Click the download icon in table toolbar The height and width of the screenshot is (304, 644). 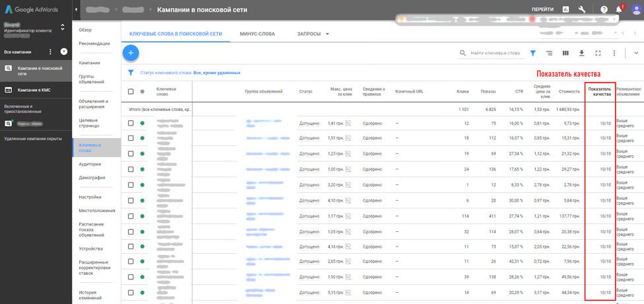coord(581,53)
